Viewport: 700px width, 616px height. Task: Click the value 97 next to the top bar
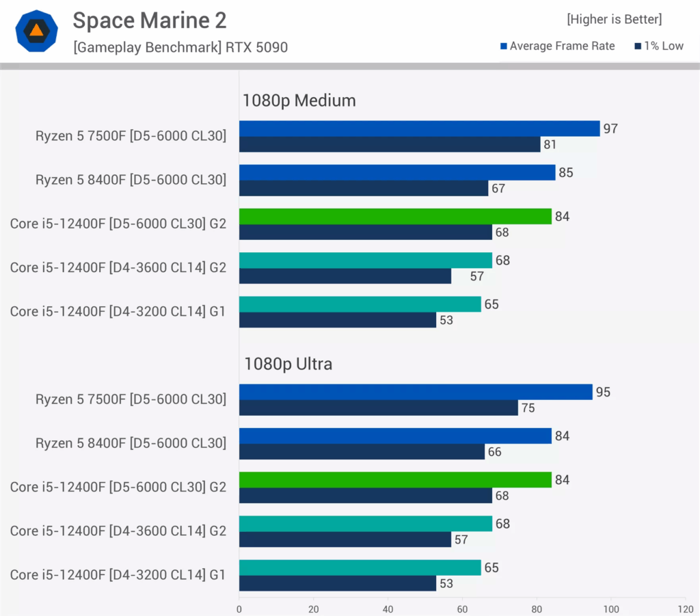click(x=610, y=128)
